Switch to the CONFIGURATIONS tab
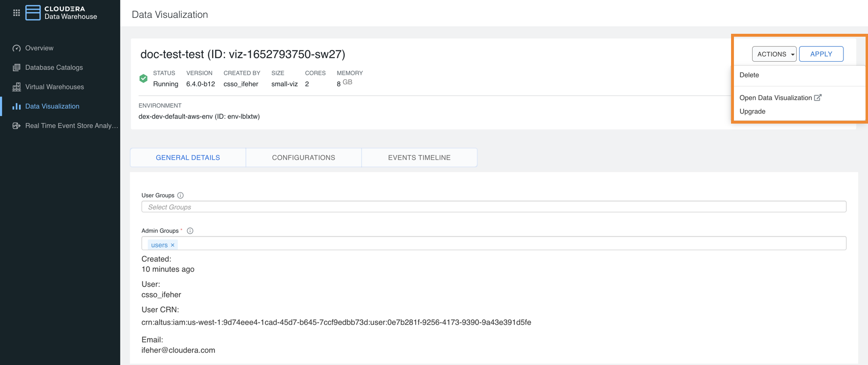868x365 pixels. pos(303,158)
